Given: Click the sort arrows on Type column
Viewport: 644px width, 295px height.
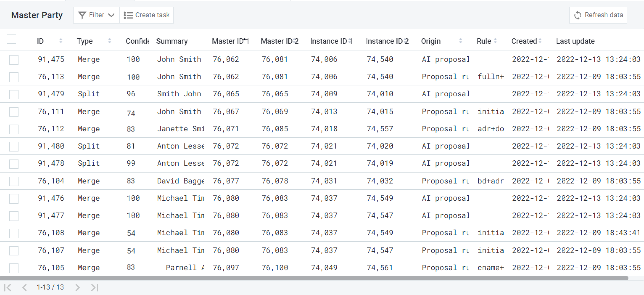Looking at the screenshot, I should click(x=110, y=41).
